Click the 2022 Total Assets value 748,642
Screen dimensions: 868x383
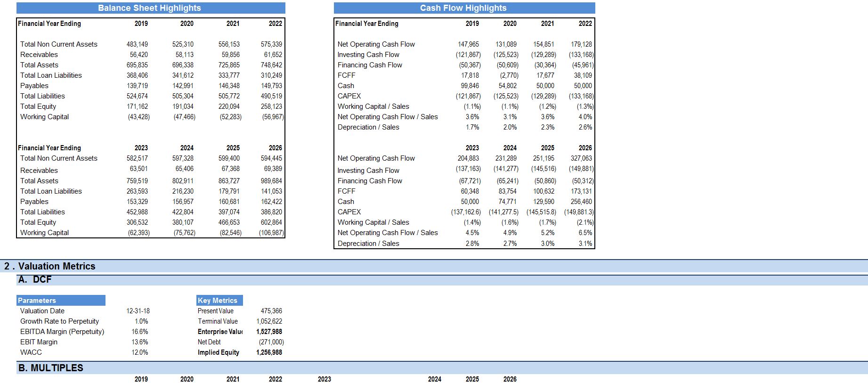pos(271,65)
